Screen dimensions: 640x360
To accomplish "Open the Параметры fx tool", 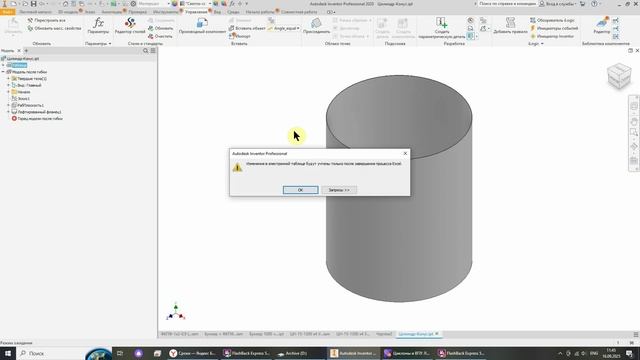I will coord(98,26).
